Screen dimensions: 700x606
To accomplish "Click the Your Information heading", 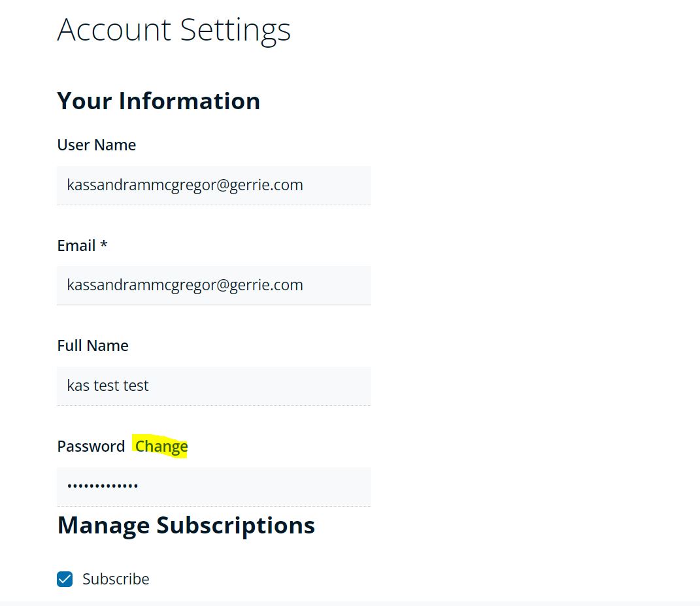I will pos(159,101).
